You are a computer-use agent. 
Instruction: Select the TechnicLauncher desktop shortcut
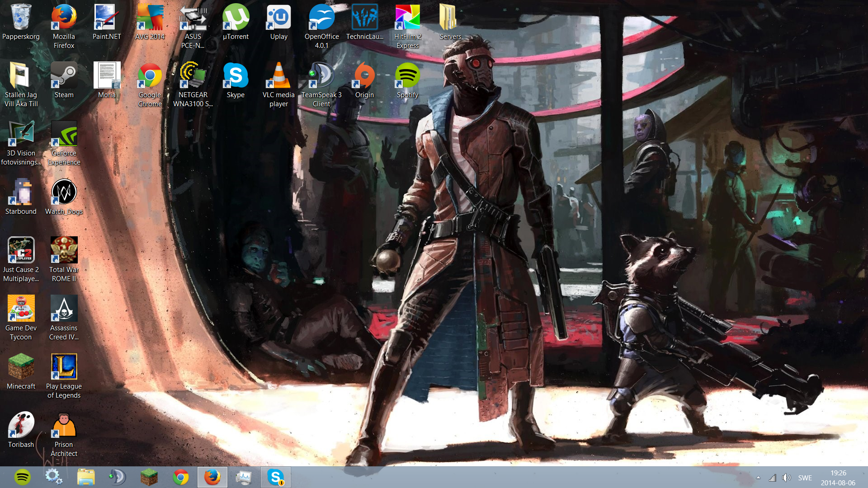point(365,22)
